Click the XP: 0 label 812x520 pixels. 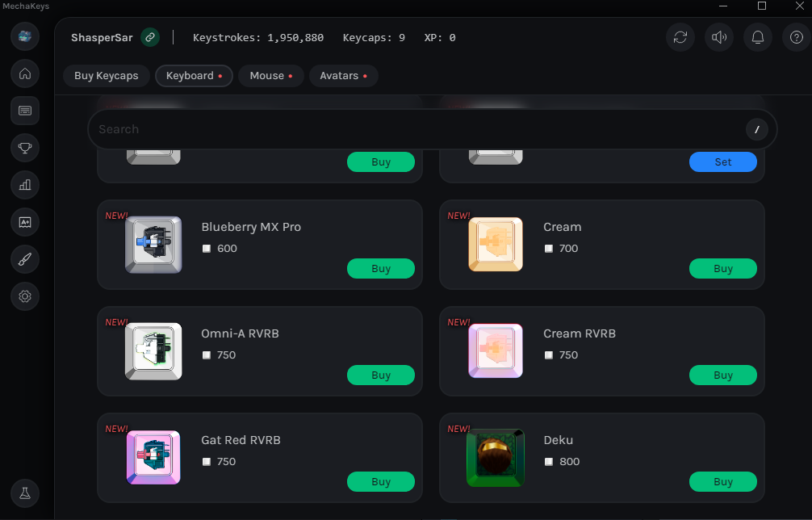(x=440, y=37)
